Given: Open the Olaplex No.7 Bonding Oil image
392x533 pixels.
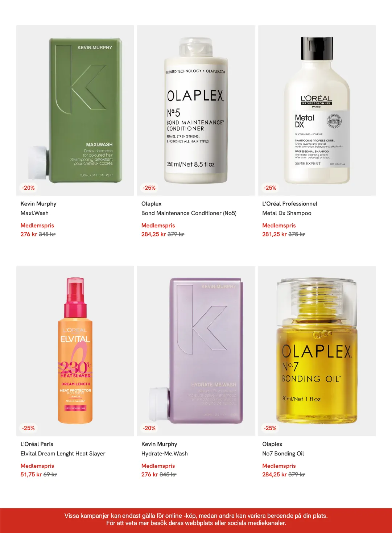Looking at the screenshot, I should click(x=317, y=351).
